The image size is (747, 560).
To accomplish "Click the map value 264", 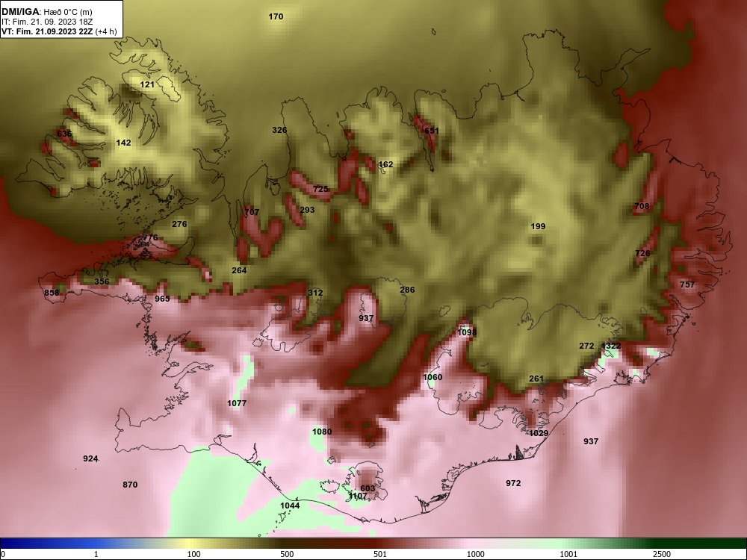I will point(239,270).
